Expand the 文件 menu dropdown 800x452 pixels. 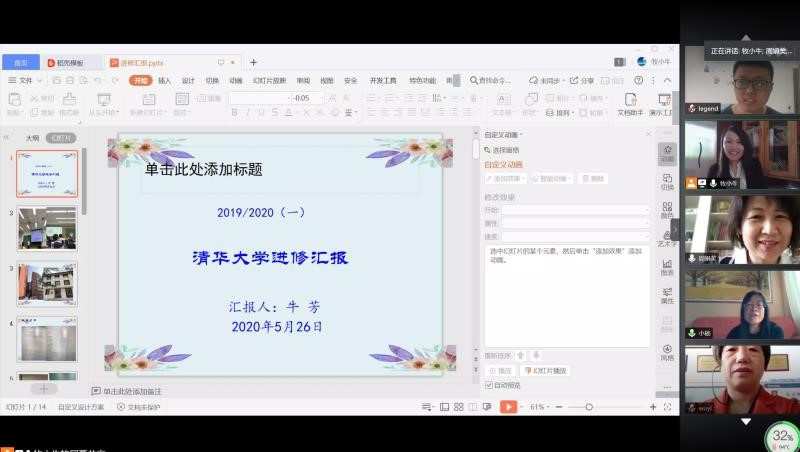(x=27, y=80)
